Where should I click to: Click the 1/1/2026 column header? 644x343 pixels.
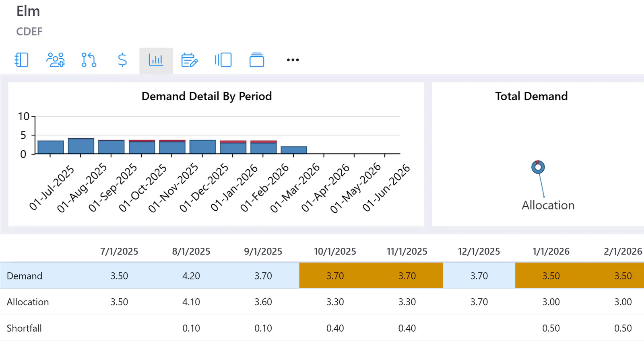[x=551, y=251]
